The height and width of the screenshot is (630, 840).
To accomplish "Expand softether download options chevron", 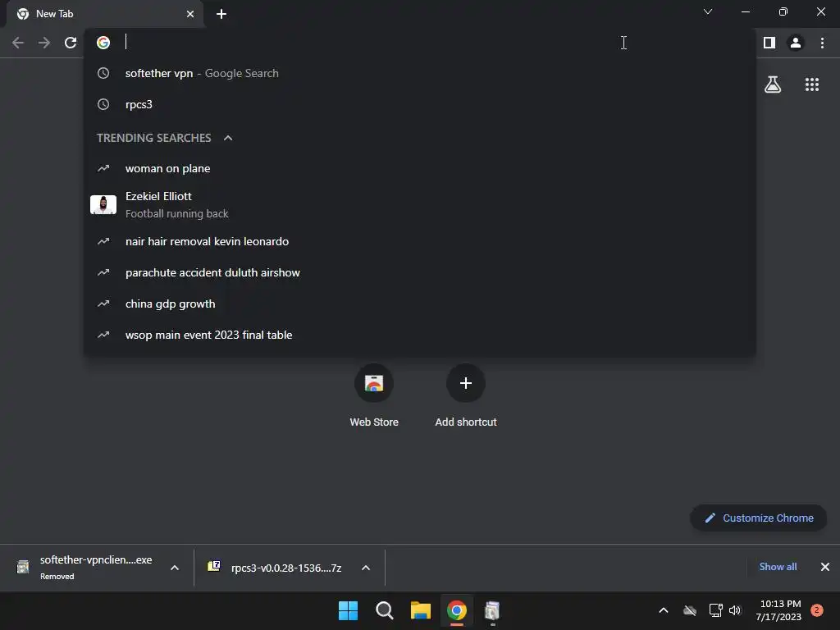I will 175,568.
